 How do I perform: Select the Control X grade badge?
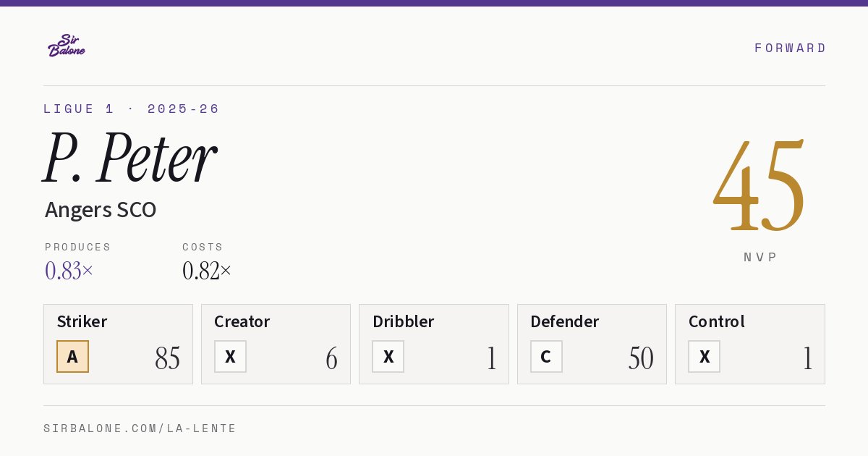point(704,357)
